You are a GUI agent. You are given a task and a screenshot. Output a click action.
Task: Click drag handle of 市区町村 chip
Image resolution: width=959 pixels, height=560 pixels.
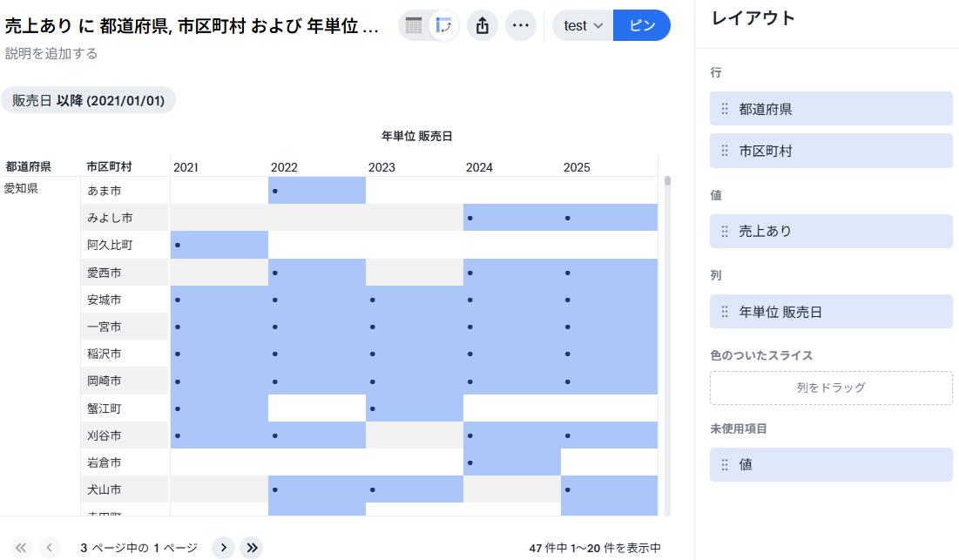point(725,151)
